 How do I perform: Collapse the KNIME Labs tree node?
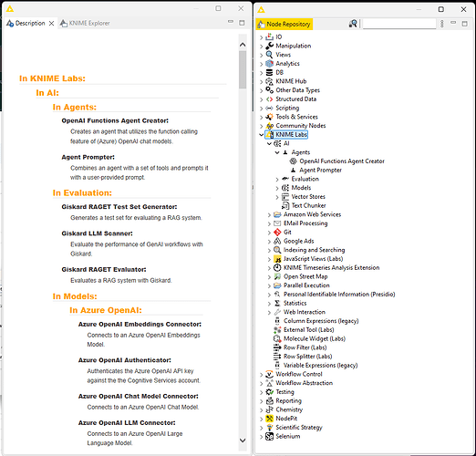[262, 135]
